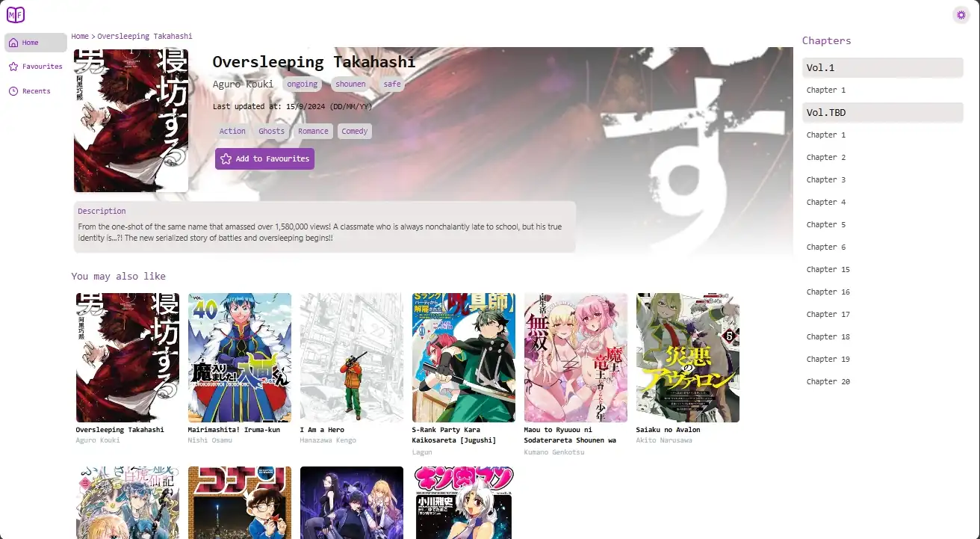Open I Am a Hero cover
980x539 pixels.
(x=352, y=357)
